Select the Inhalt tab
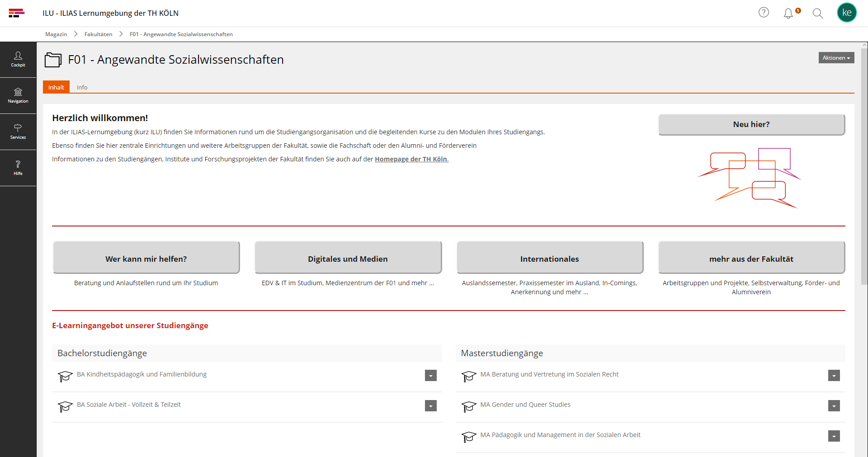868x457 pixels. pyautogui.click(x=56, y=87)
